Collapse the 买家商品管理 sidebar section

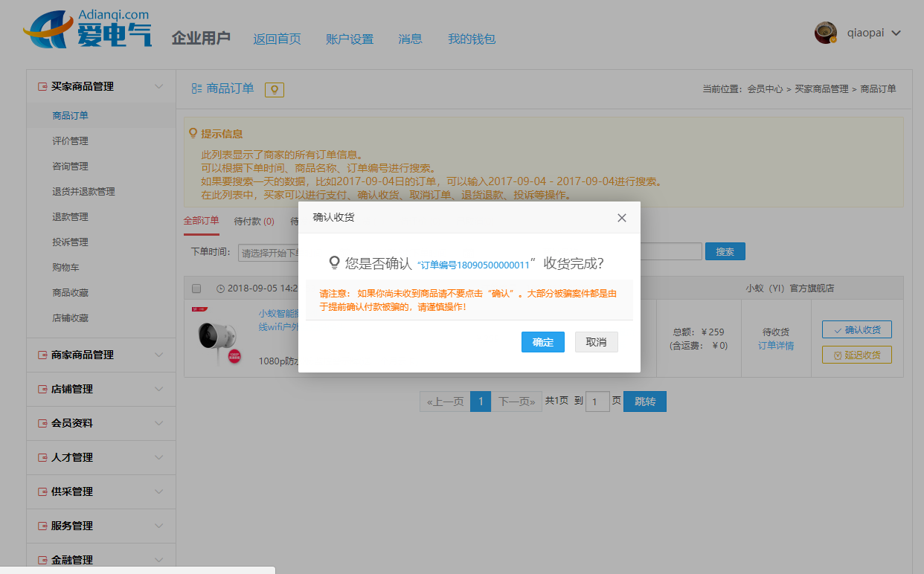coord(158,87)
